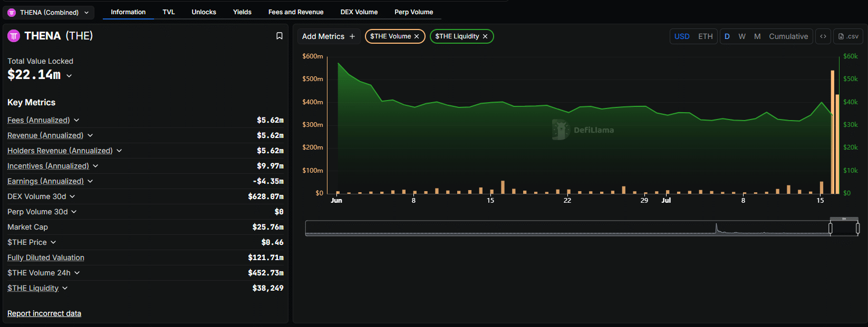Remove the $THE Volume metric chip

[x=417, y=36]
